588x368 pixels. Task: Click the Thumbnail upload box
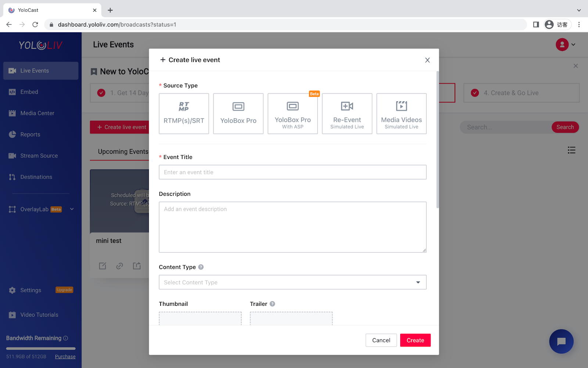(200, 319)
